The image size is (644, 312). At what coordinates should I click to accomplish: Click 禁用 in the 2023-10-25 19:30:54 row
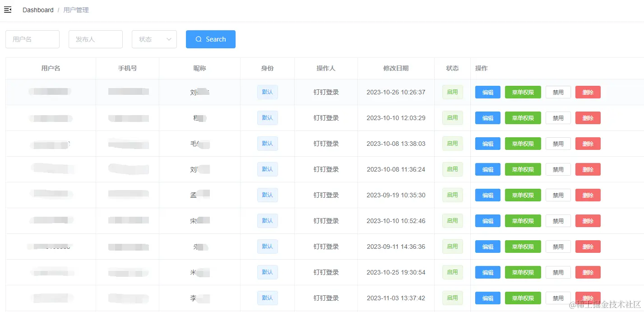point(558,272)
